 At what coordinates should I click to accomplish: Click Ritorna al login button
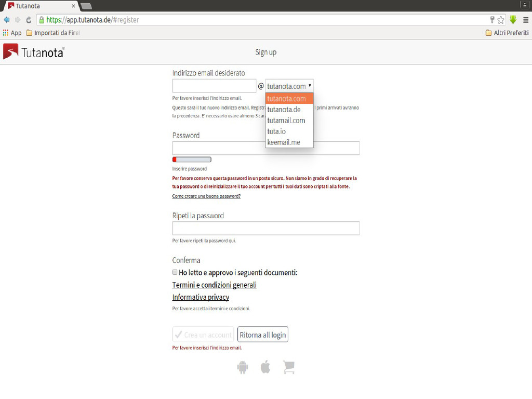click(262, 335)
